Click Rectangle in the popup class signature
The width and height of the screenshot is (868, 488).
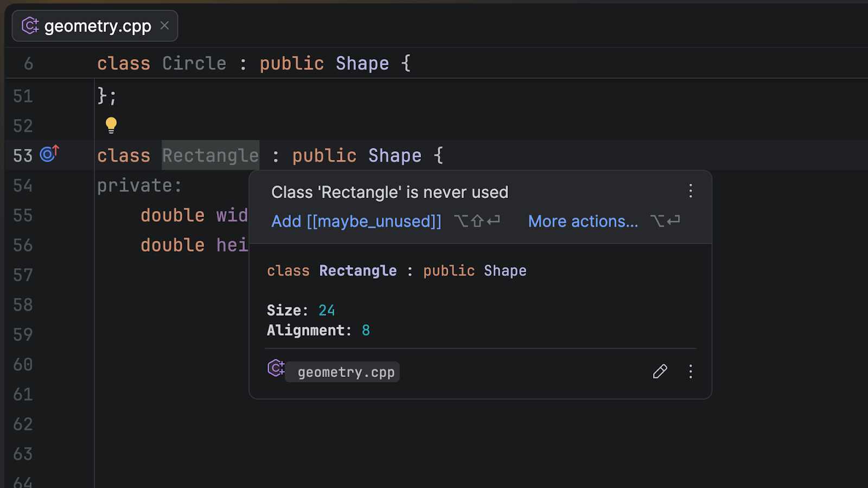pos(358,271)
